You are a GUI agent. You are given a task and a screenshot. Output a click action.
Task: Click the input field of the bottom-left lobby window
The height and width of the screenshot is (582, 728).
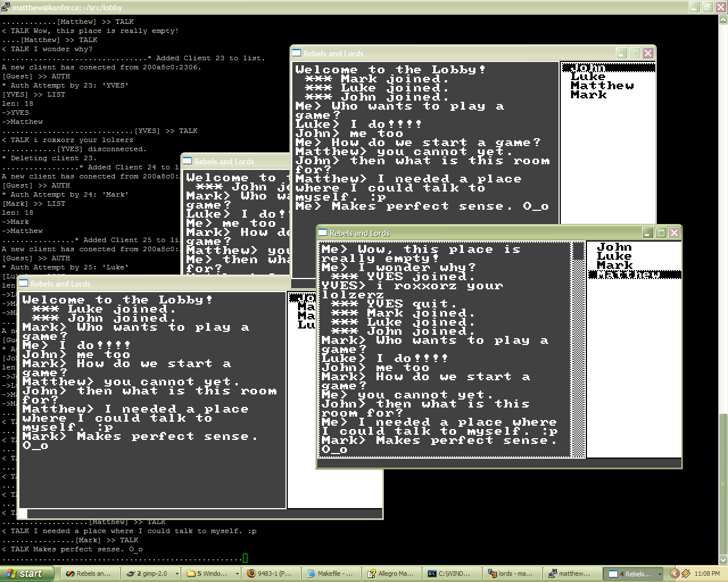point(204,514)
